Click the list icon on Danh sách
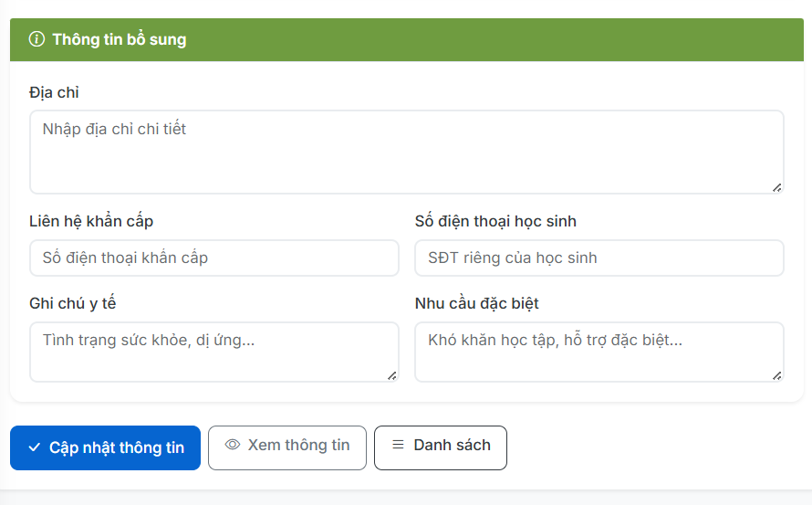Viewport: 812px width, 505px height. pos(398,445)
